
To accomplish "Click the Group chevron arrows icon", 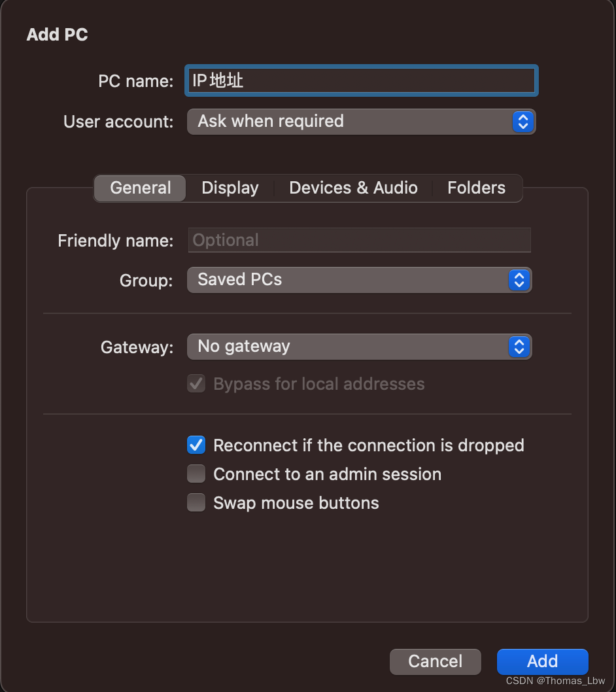I will (x=519, y=280).
